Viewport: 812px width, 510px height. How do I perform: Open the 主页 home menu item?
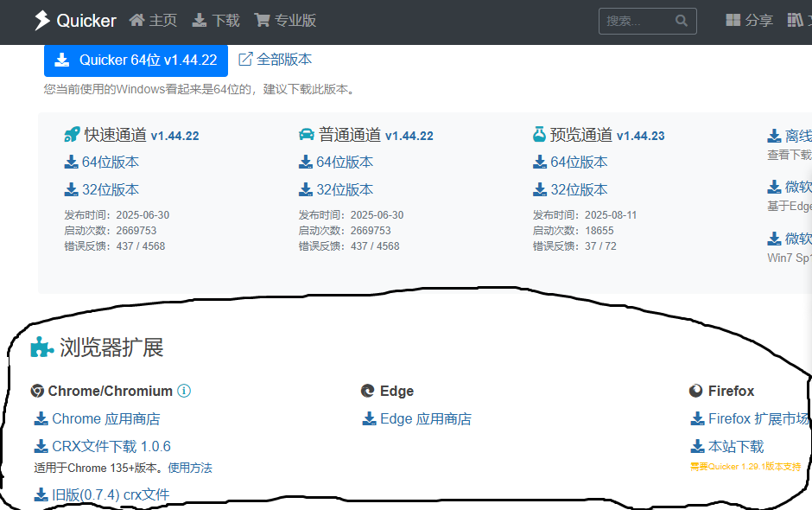pyautogui.click(x=153, y=20)
